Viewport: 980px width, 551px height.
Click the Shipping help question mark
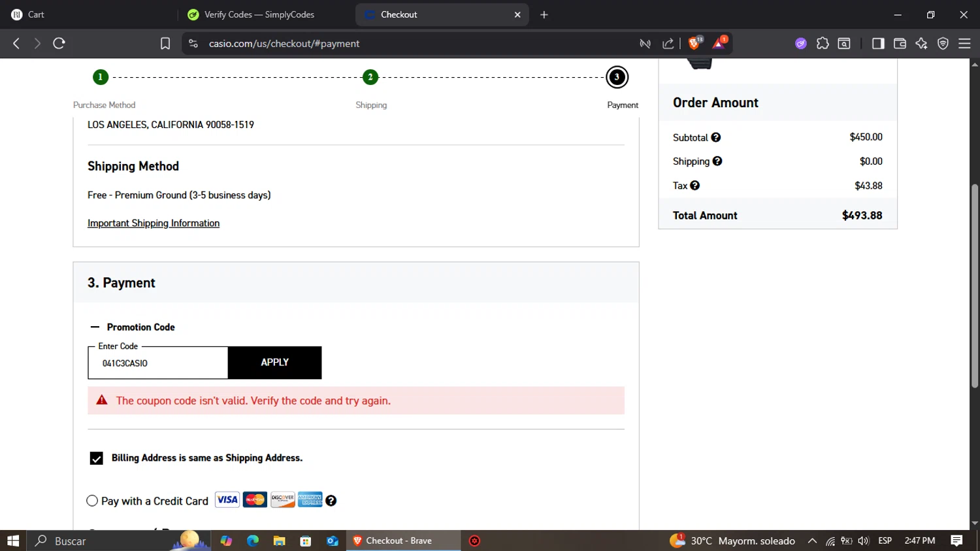[x=717, y=161]
